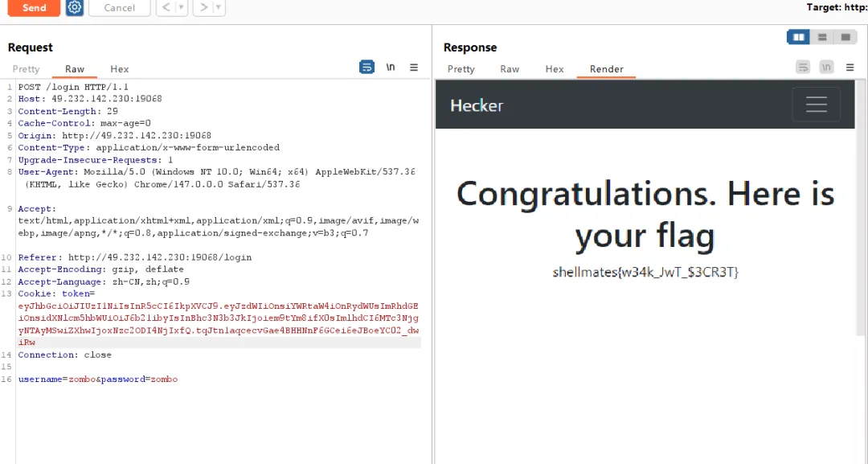Click the Request panel title
This screenshot has width=868, height=464.
click(31, 47)
